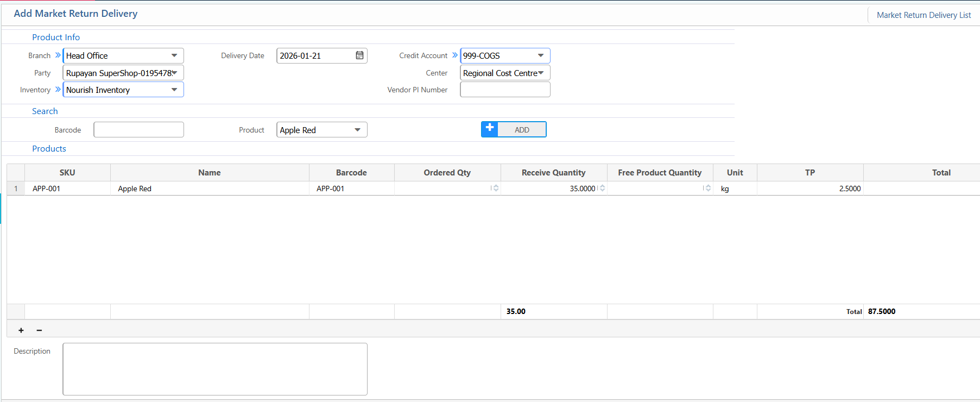The width and height of the screenshot is (980, 402).
Task: Add a row with the plus icon below grid
Action: point(21,330)
